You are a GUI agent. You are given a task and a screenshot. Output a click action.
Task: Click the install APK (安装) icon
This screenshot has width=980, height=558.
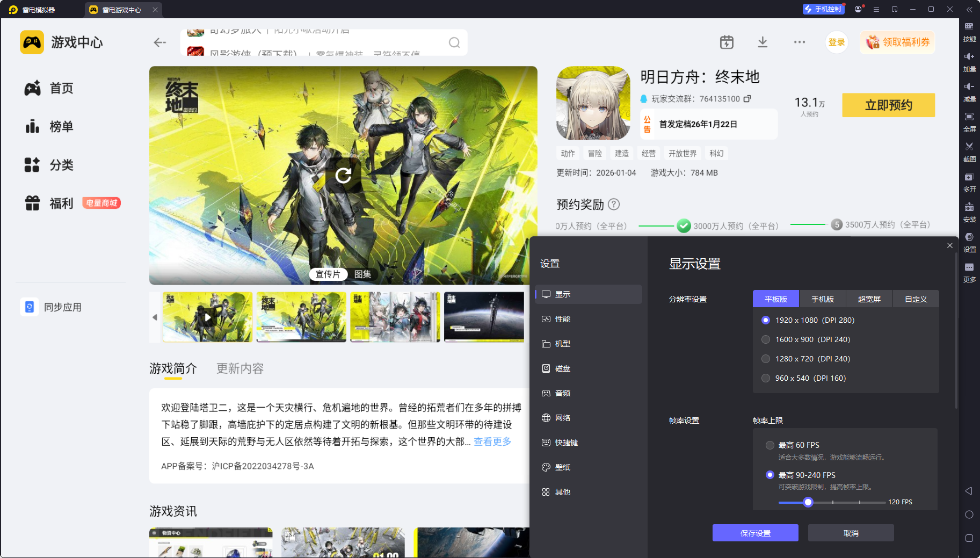point(969,207)
